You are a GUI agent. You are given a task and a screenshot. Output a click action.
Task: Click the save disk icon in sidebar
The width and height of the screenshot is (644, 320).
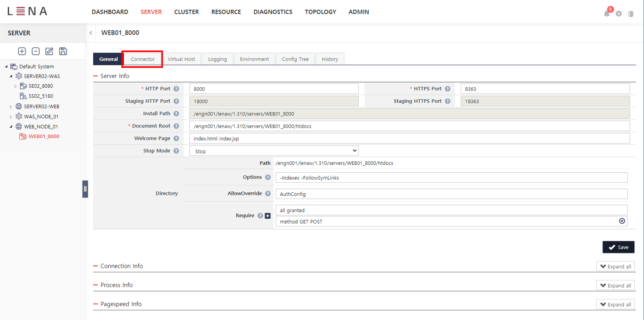[x=63, y=51]
